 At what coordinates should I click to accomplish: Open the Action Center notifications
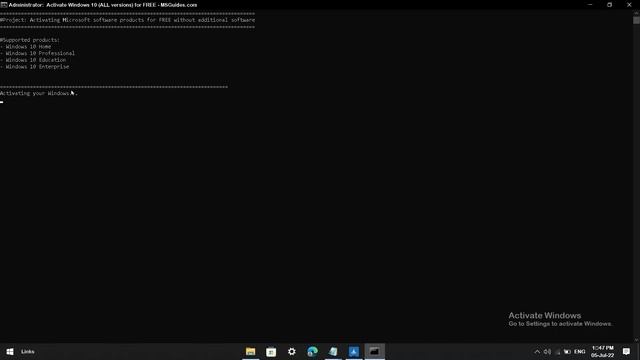626,351
